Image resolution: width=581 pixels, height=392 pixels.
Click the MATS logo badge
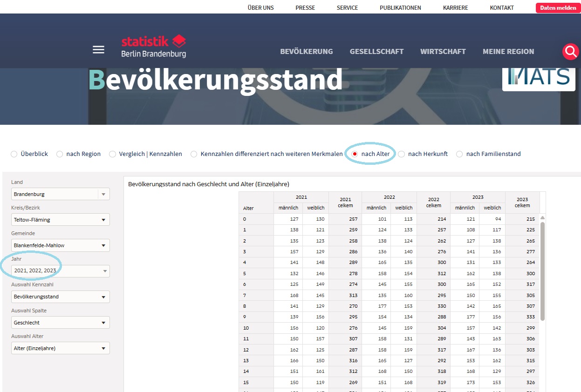pos(539,77)
